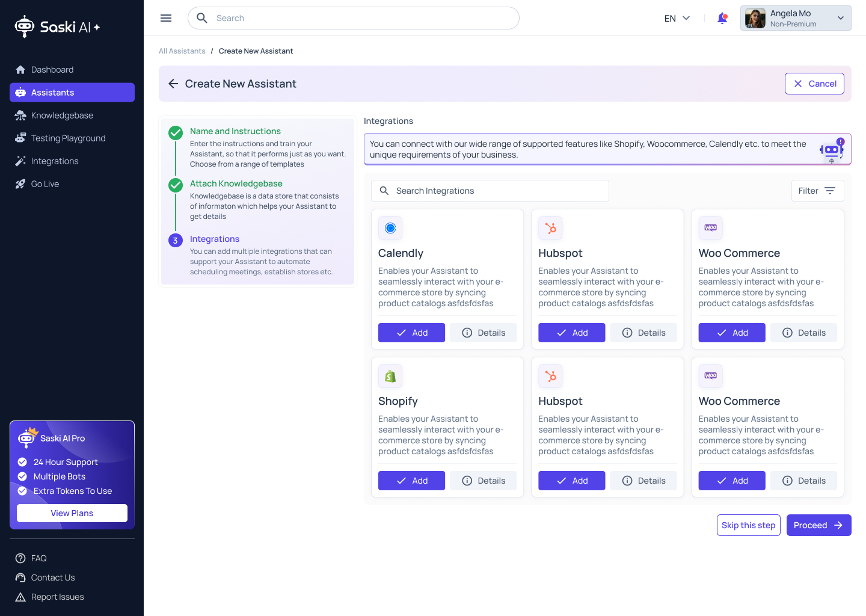The height and width of the screenshot is (616, 866).
Task: Click the Search Integrations field
Action: (x=490, y=191)
